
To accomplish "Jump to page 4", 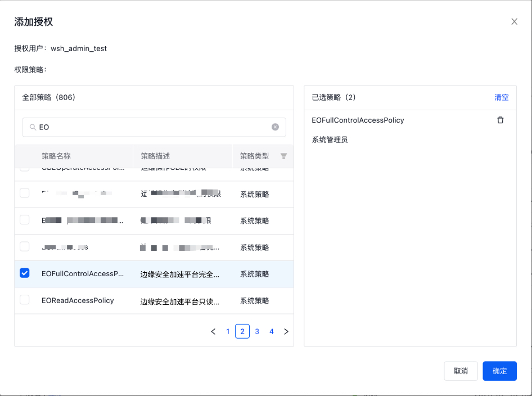I will (x=272, y=331).
